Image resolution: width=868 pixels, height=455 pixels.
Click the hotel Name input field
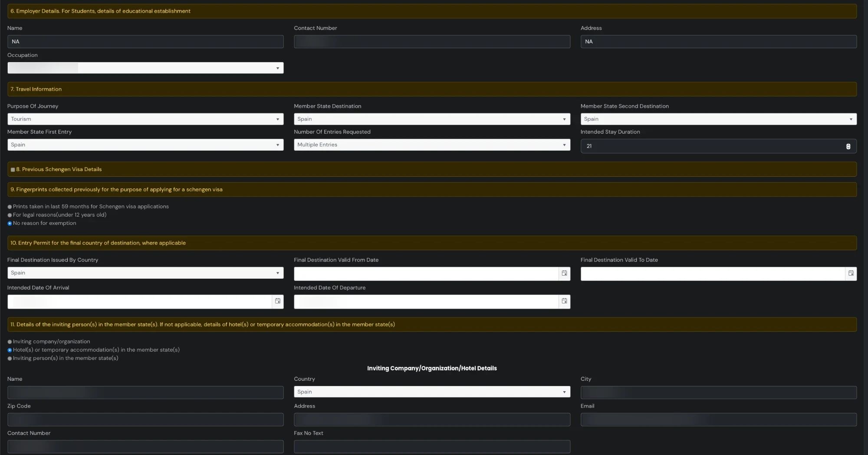point(145,392)
